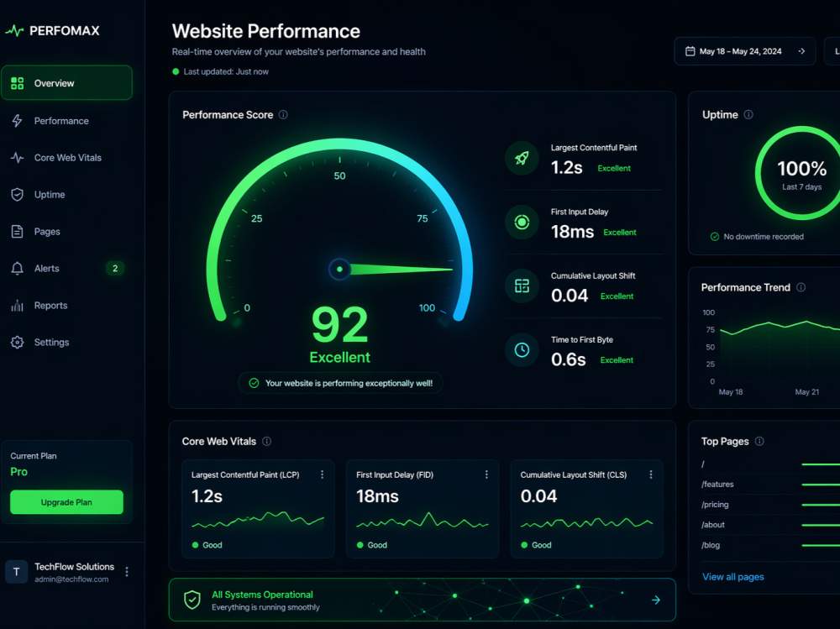Screen dimensions: 840x629
Task: Click the /features row in Top Pages
Action: point(770,485)
